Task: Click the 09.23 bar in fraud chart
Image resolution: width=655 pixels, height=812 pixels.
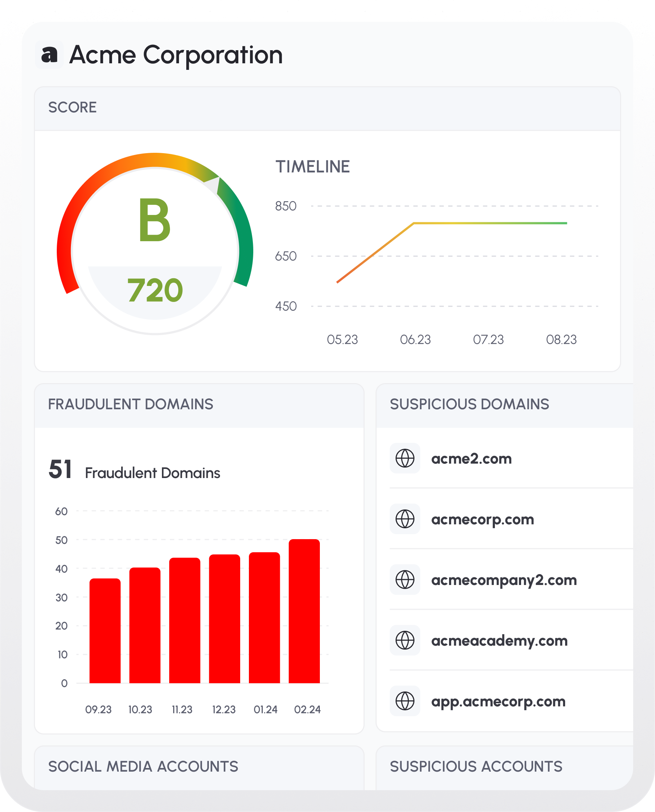Action: click(105, 630)
